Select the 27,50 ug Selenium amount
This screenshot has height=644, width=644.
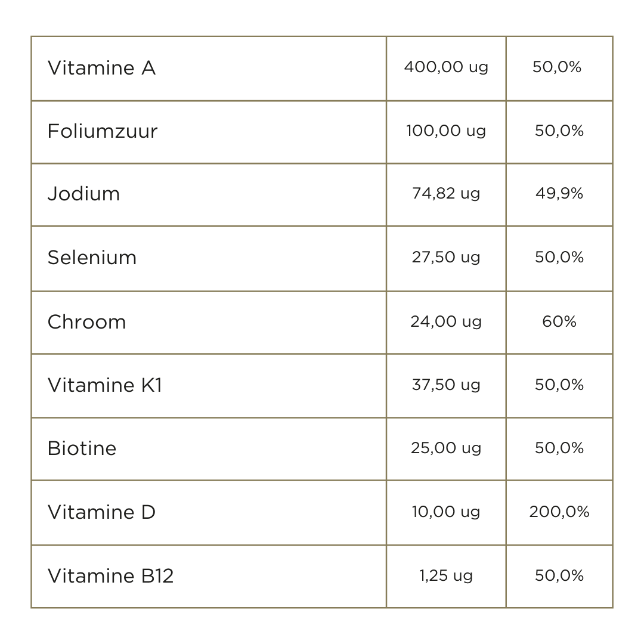click(446, 257)
